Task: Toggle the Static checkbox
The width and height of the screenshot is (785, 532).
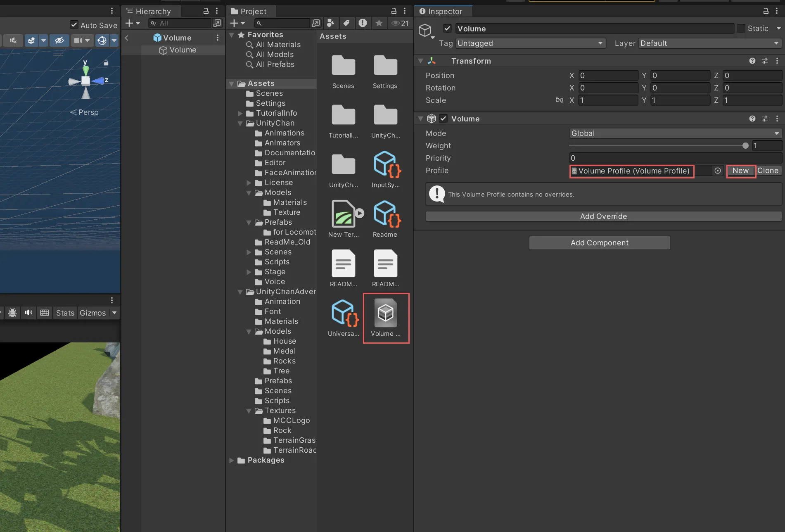Action: coord(741,28)
